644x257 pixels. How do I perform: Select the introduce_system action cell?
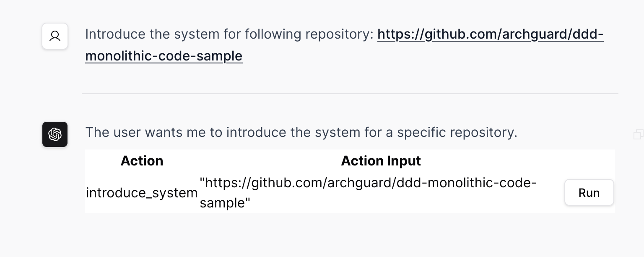[x=142, y=193]
